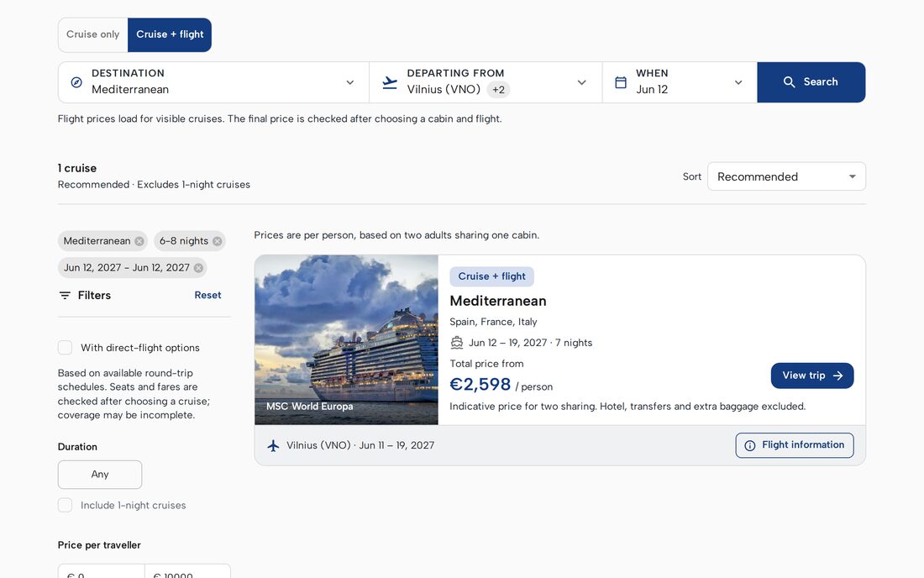Reset all filters
This screenshot has width=924, height=578.
point(207,295)
